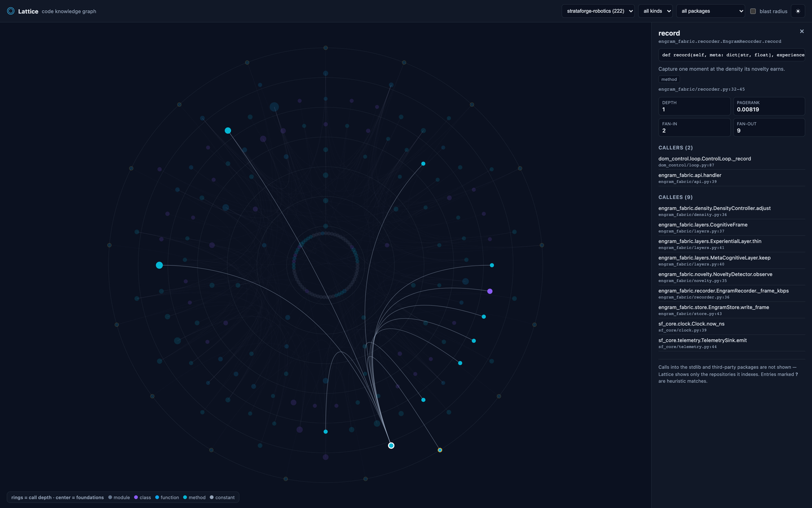Click the selected white-ringed record node
This screenshot has height=508, width=812.
391,446
